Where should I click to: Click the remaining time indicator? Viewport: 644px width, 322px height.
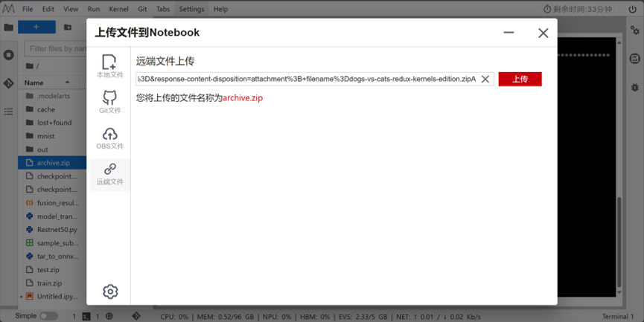pos(578,9)
